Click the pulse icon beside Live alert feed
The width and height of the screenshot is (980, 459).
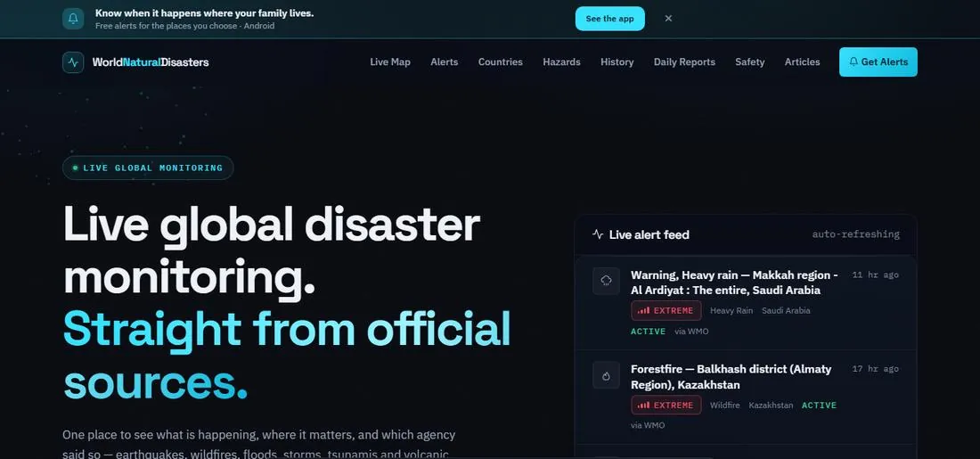click(598, 234)
